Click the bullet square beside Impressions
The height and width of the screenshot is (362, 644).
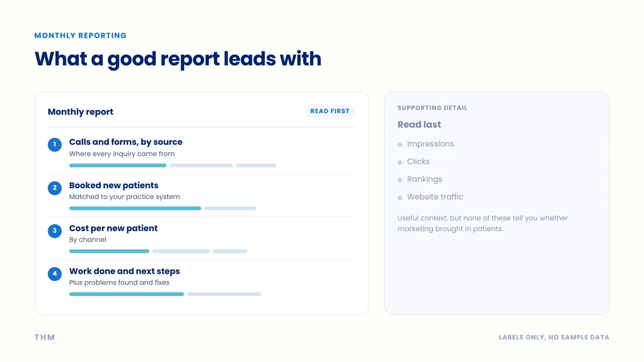tap(400, 145)
